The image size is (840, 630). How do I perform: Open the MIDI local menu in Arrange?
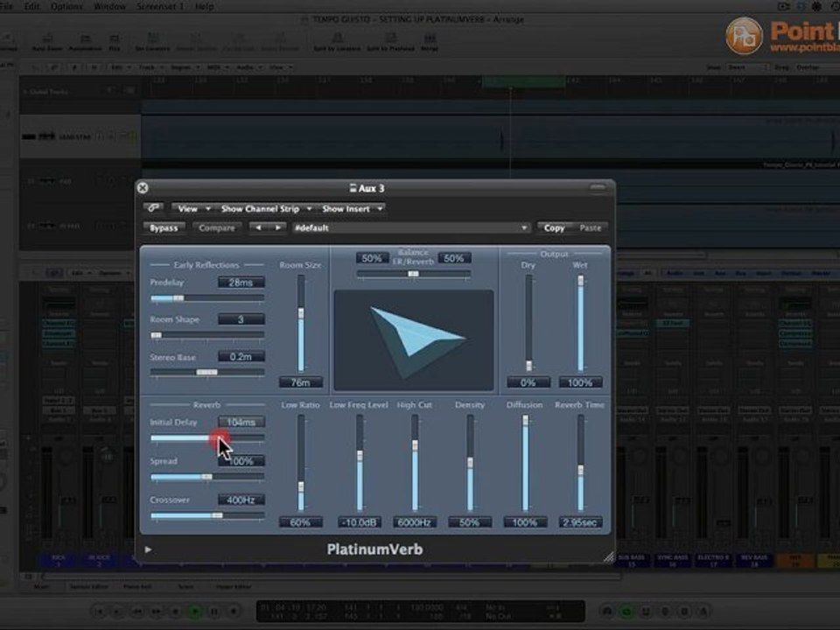pyautogui.click(x=217, y=67)
